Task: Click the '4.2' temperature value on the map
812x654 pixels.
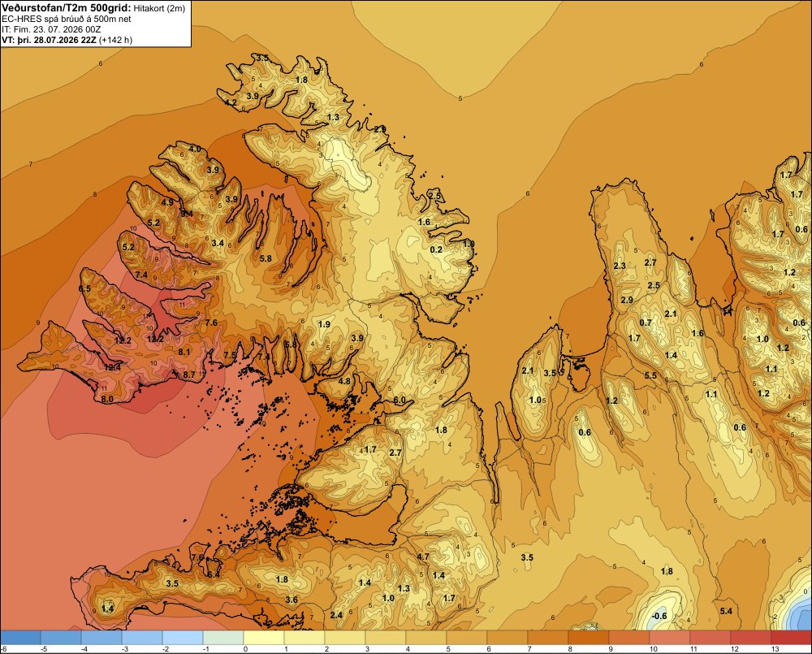Action: coord(230,102)
